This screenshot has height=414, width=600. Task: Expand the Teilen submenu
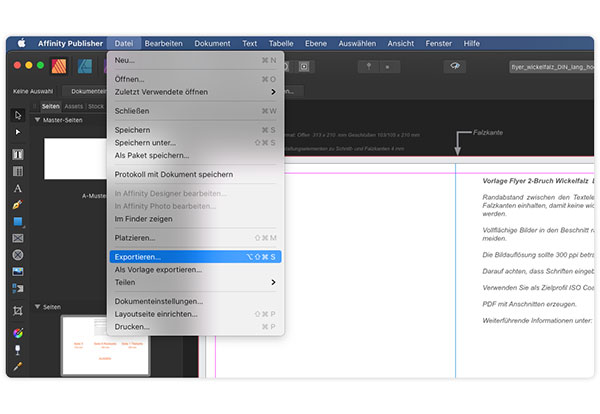coord(195,282)
